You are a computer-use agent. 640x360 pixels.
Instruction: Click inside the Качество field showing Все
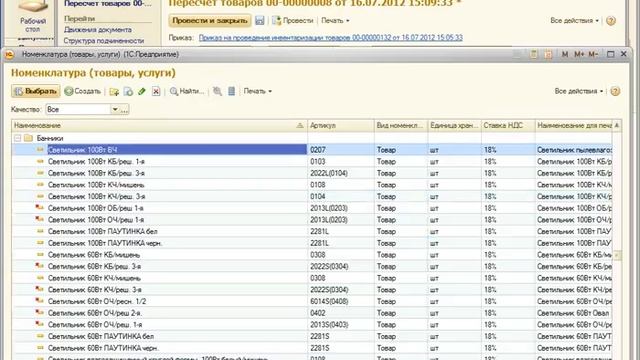[78, 109]
